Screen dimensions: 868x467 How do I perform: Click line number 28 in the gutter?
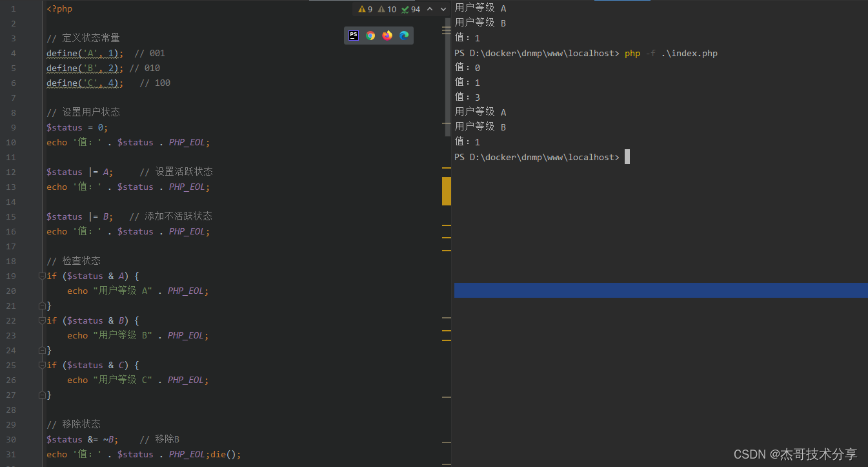11,410
